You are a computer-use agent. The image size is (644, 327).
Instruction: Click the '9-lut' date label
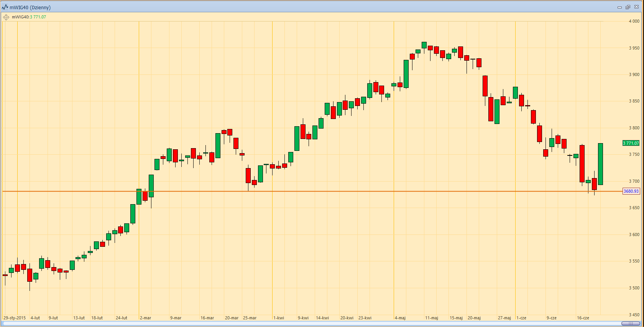click(53, 318)
